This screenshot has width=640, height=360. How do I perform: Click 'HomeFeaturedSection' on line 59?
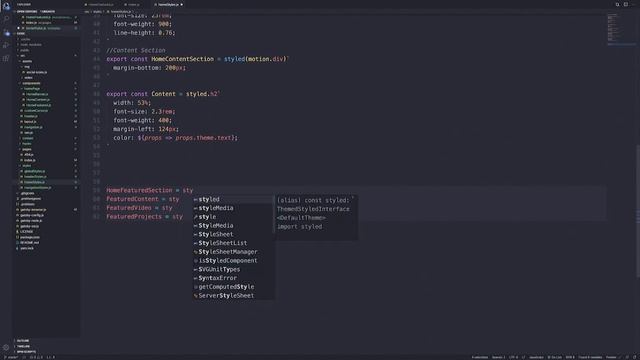point(139,190)
